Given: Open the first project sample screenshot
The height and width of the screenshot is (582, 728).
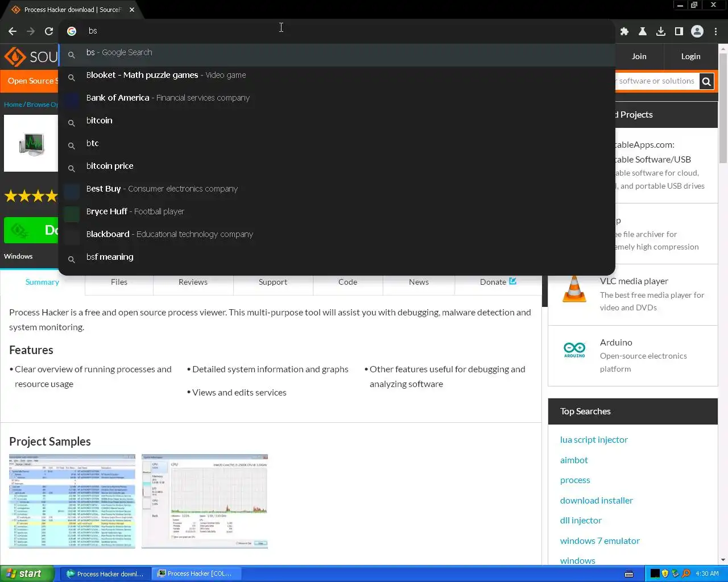Looking at the screenshot, I should click(72, 501).
